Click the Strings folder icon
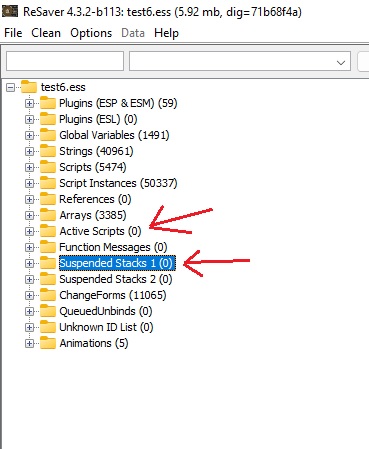The width and height of the screenshot is (369, 449). (x=48, y=151)
